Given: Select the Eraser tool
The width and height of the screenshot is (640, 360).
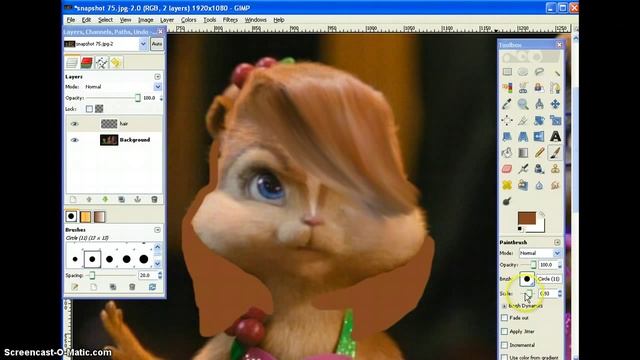Looking at the screenshot, I should 507,169.
